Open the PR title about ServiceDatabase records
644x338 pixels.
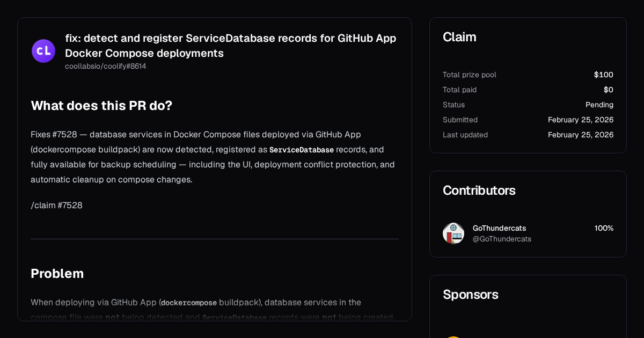click(x=231, y=46)
